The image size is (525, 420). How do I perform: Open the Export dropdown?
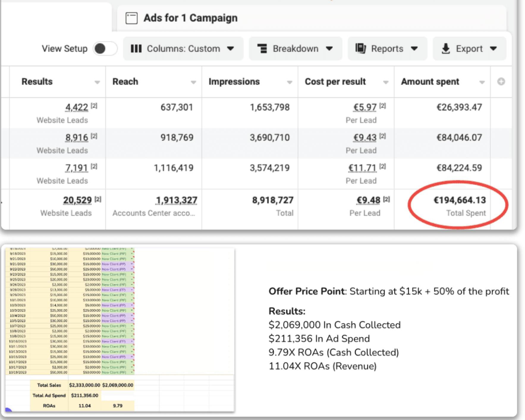tap(469, 49)
